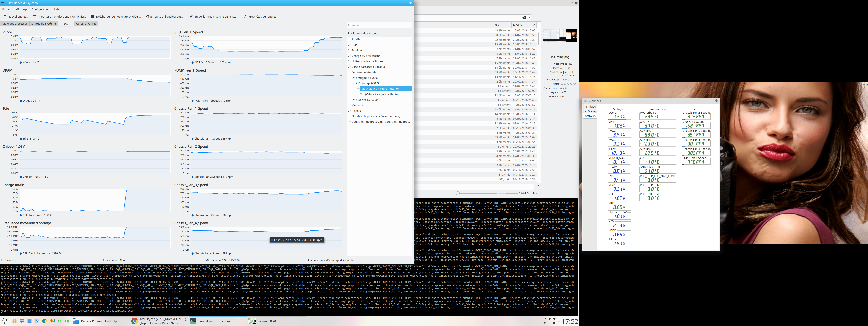Sort Dolphin list by Modifié column

point(524,25)
